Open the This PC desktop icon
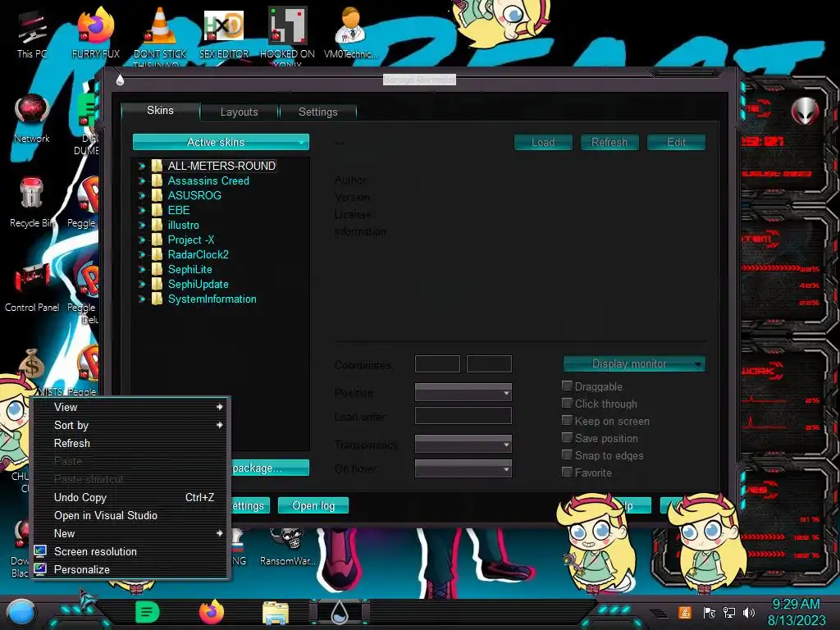840x630 pixels. coord(32,34)
